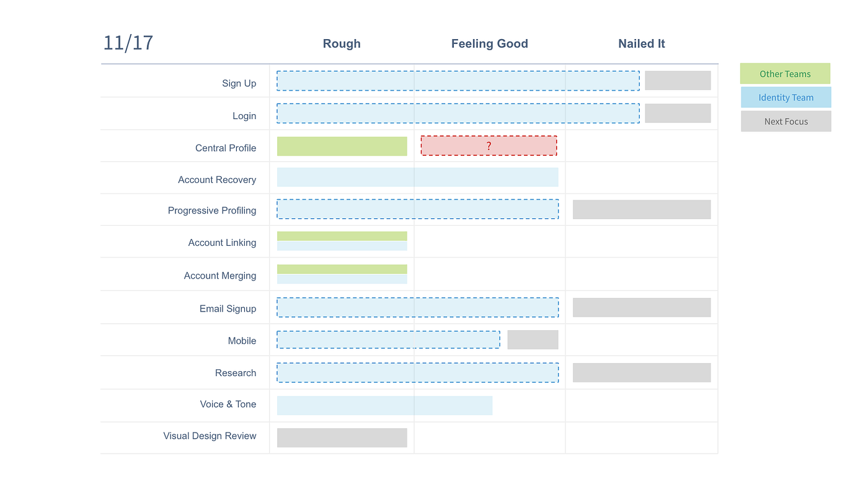Click the blue Identity Team legend swatch
This screenshot has width=868, height=489.
[x=786, y=97]
